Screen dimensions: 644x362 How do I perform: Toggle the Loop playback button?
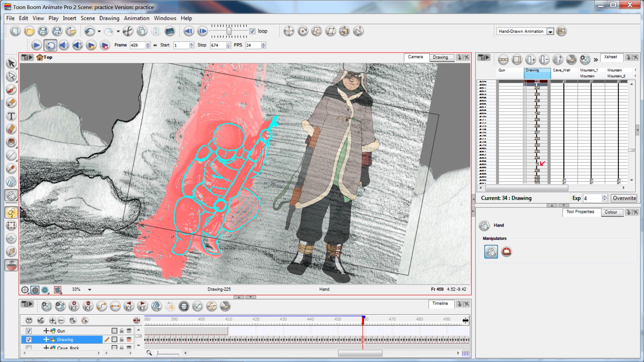[x=50, y=45]
